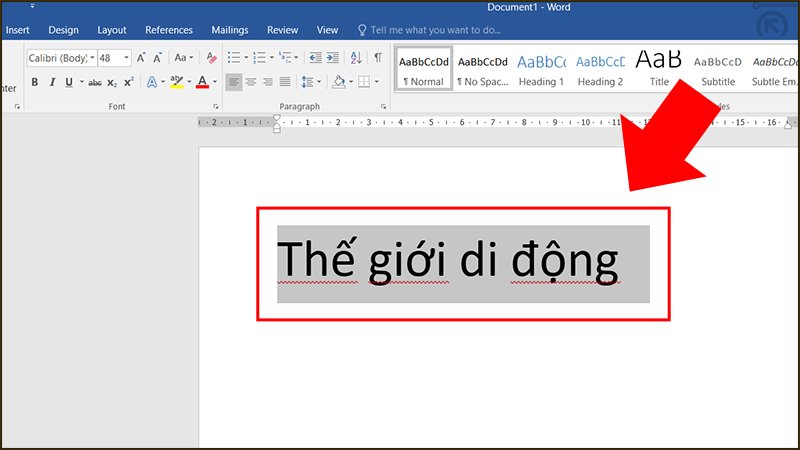This screenshot has height=450, width=800.
Task: Apply superscript formatting
Action: 128,82
